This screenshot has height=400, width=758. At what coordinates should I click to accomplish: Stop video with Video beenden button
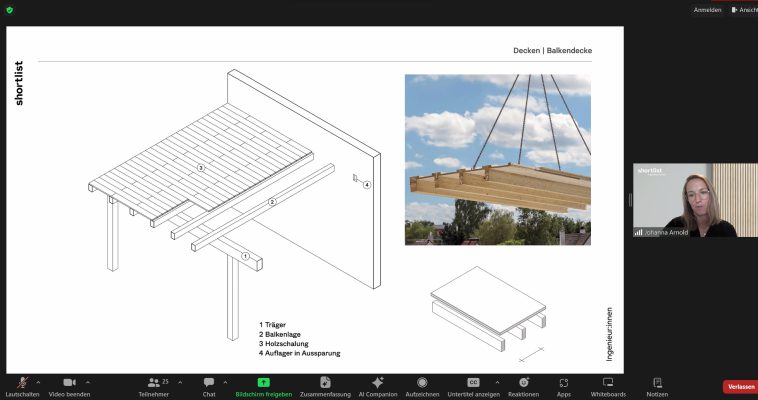[x=69, y=387]
